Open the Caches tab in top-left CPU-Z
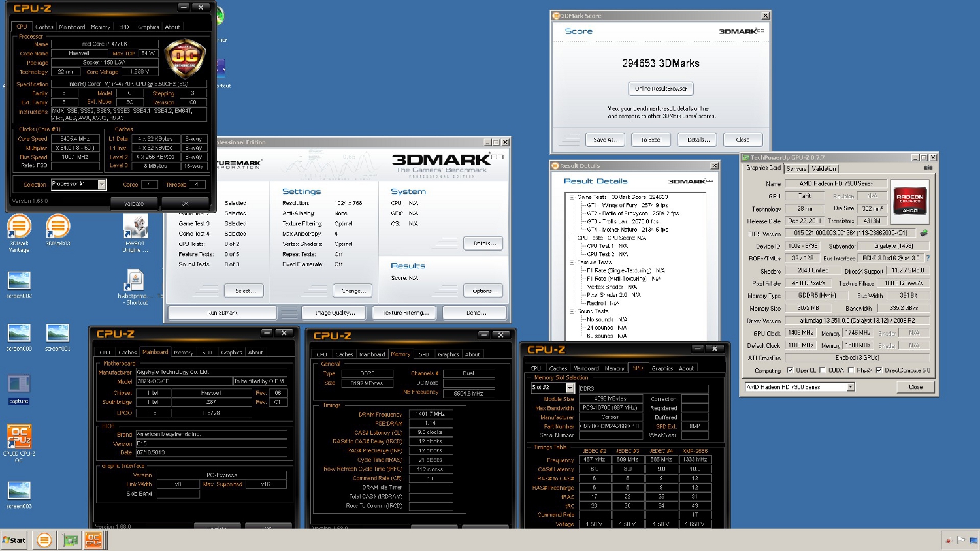The width and height of the screenshot is (980, 551). 44,27
